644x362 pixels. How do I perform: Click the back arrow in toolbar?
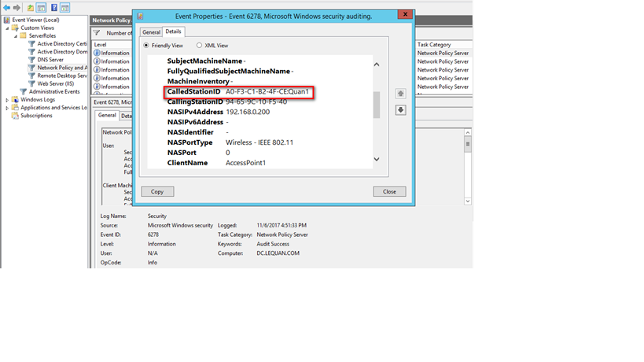click(x=6, y=7)
